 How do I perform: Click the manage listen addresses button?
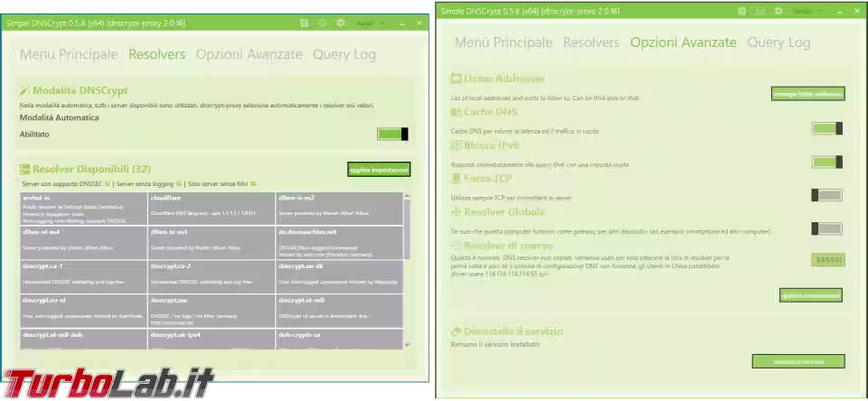click(x=808, y=94)
